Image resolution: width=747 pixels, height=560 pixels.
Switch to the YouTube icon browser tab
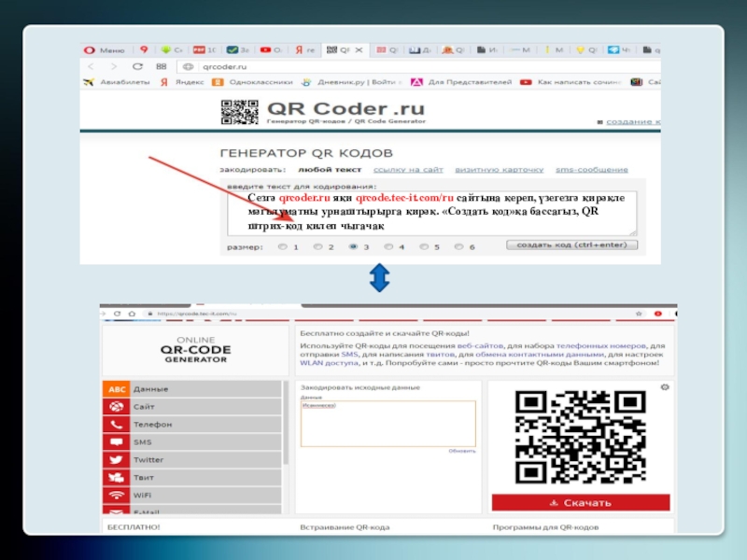(x=271, y=49)
